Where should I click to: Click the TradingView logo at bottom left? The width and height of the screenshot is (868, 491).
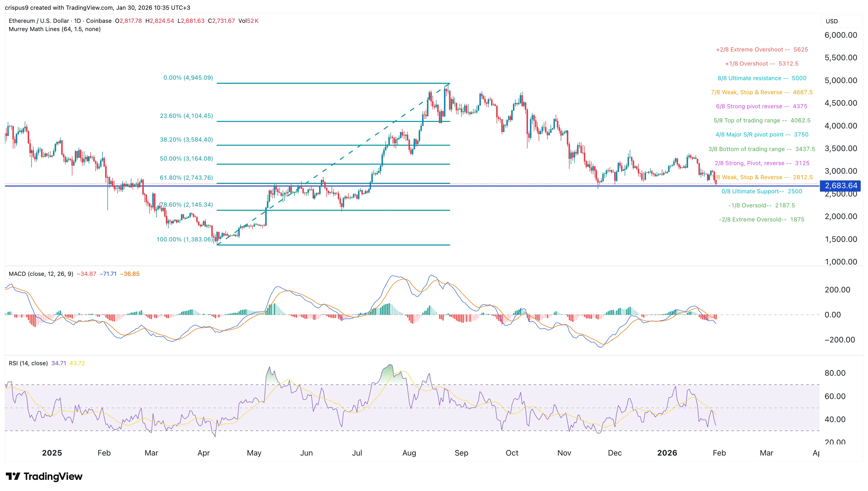coord(44,477)
